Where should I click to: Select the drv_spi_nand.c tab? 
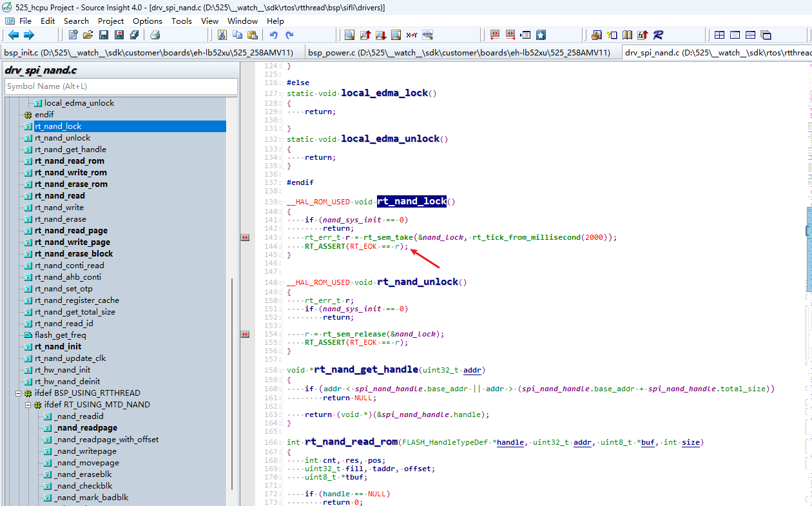pos(717,53)
